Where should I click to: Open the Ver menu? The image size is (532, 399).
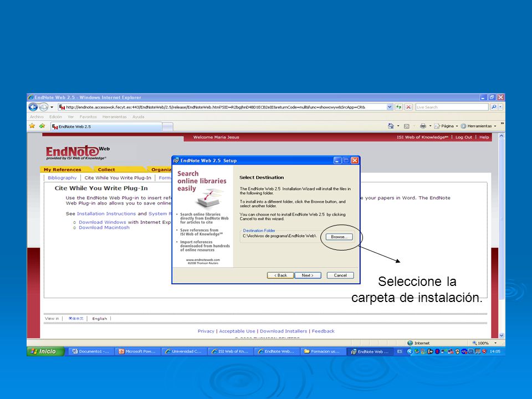[70, 117]
